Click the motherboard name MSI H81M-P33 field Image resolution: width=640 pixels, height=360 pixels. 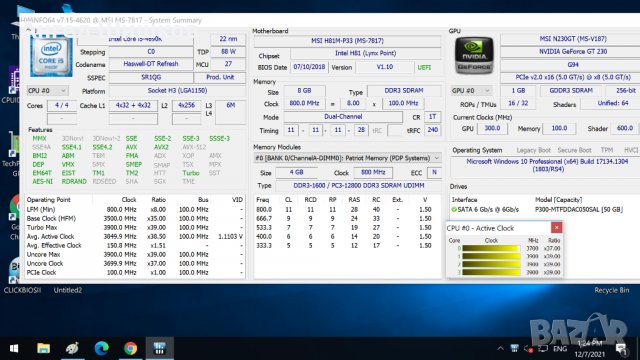[x=347, y=41]
